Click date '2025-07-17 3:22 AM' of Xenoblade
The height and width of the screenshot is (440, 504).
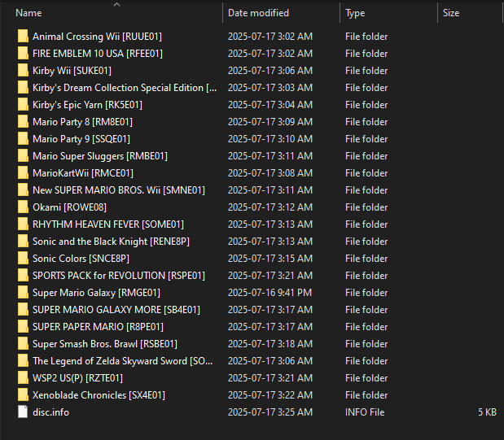pos(270,394)
